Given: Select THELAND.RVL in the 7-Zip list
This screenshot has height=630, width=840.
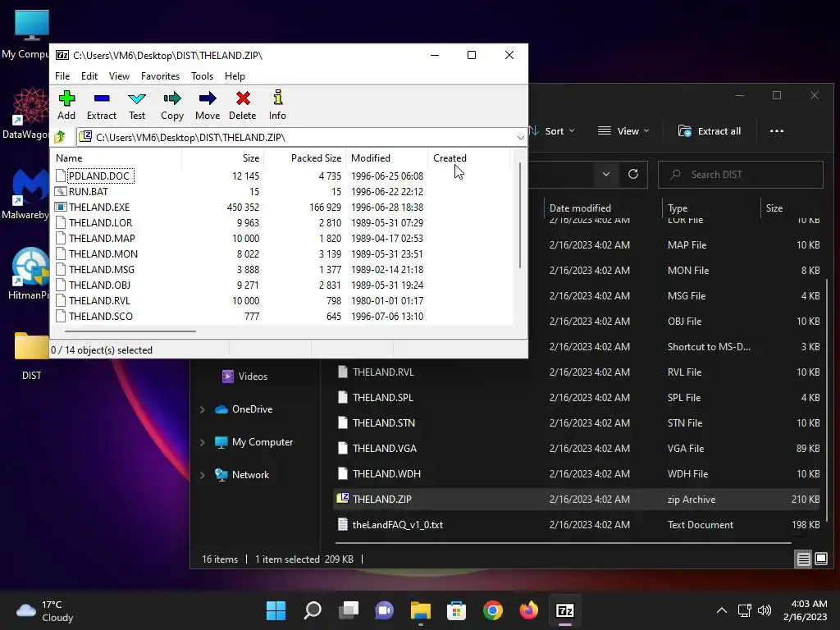Looking at the screenshot, I should 99,300.
